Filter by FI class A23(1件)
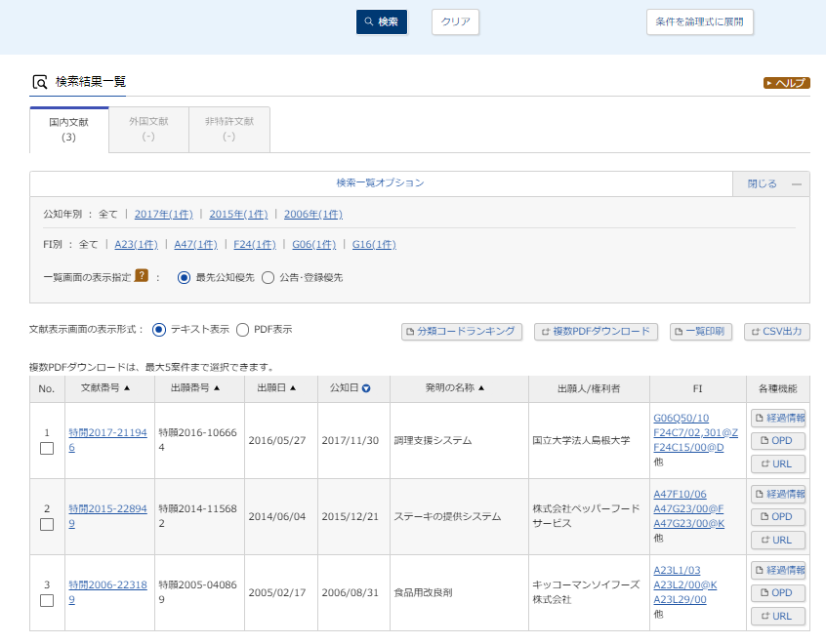This screenshot has height=644, width=826. (137, 244)
